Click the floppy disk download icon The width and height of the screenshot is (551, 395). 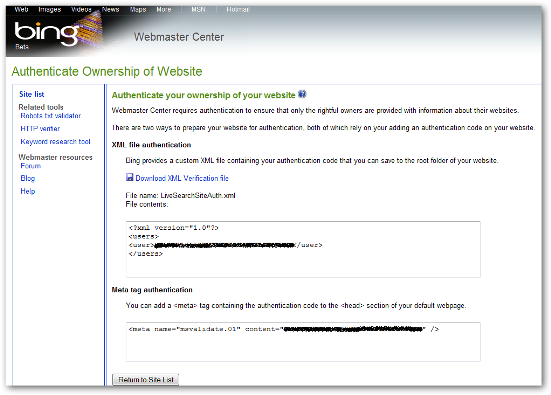pos(130,177)
